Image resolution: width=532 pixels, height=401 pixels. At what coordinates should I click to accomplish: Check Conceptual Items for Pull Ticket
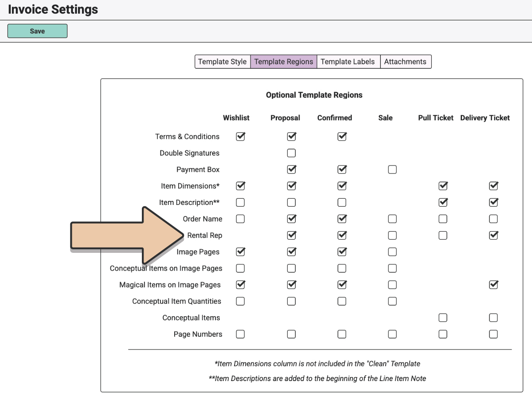point(443,318)
